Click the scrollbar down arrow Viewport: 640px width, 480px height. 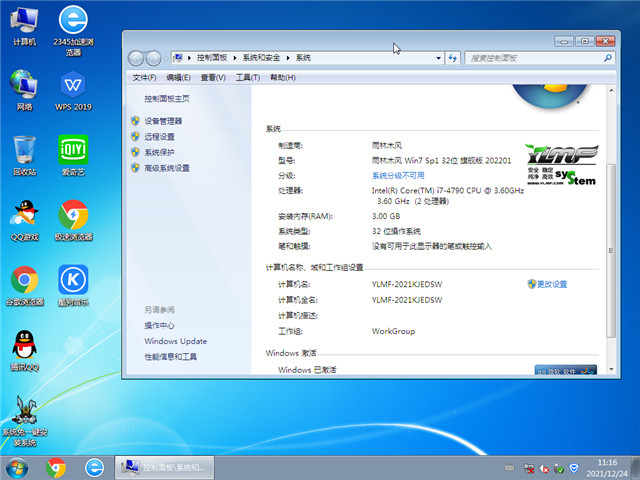pyautogui.click(x=611, y=369)
